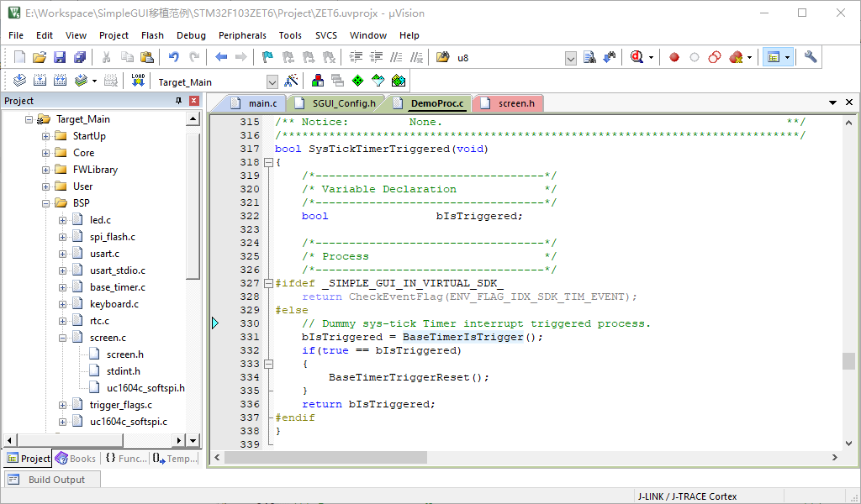Image resolution: width=861 pixels, height=504 pixels.
Task: Click the New file icon
Action: 20,57
